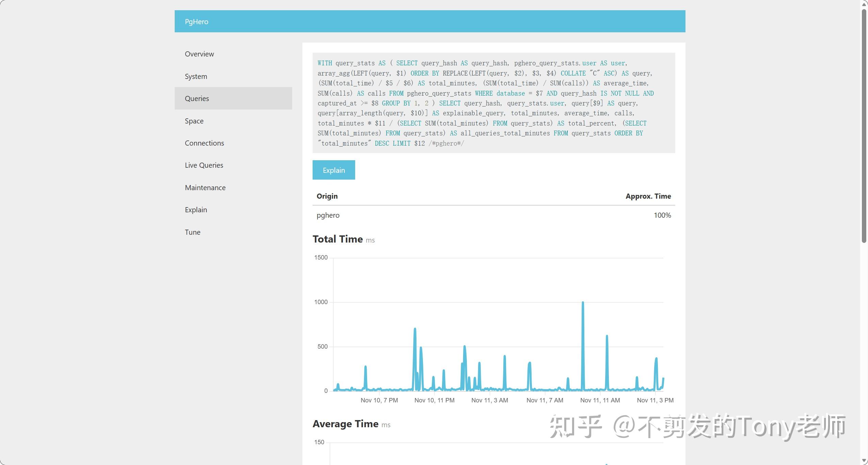Click the Nov 11, 7 AM axis label

coord(545,400)
